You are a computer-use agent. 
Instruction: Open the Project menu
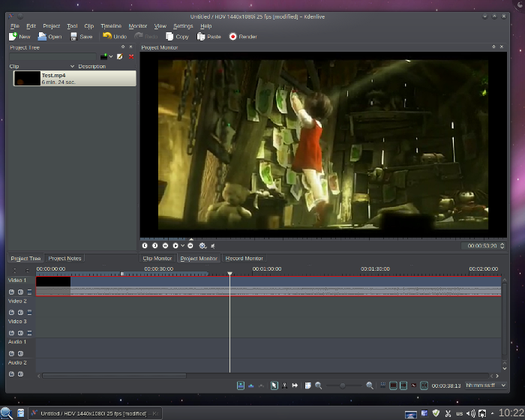point(51,25)
